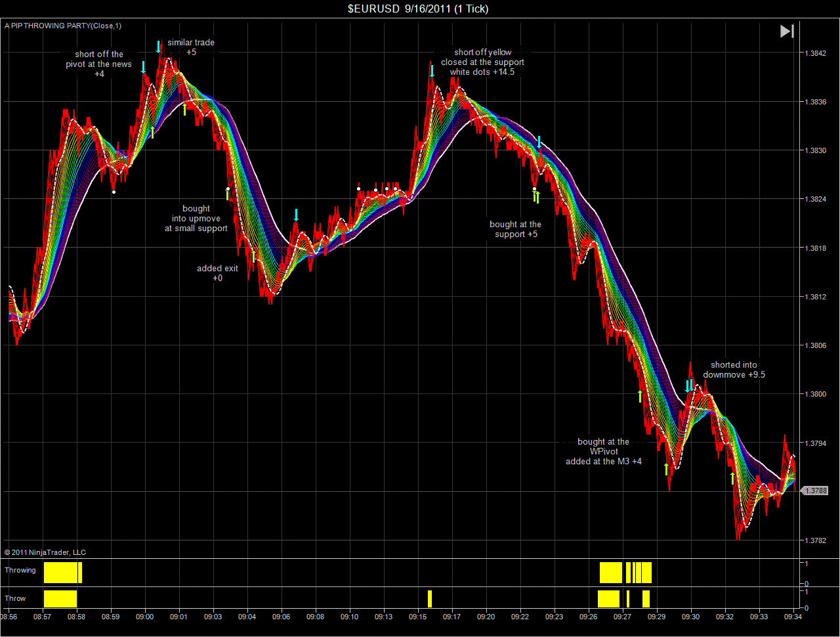Click the 08:56 time axis label

9,617
